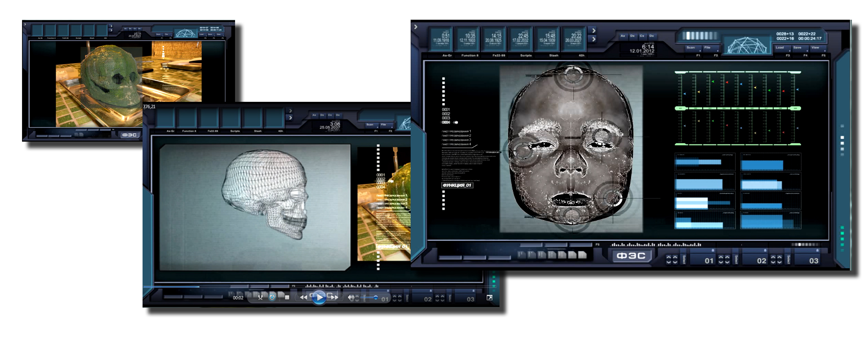This screenshot has height=343, width=868.
Task: Click the F5 label under View, right window
Action: [823, 55]
